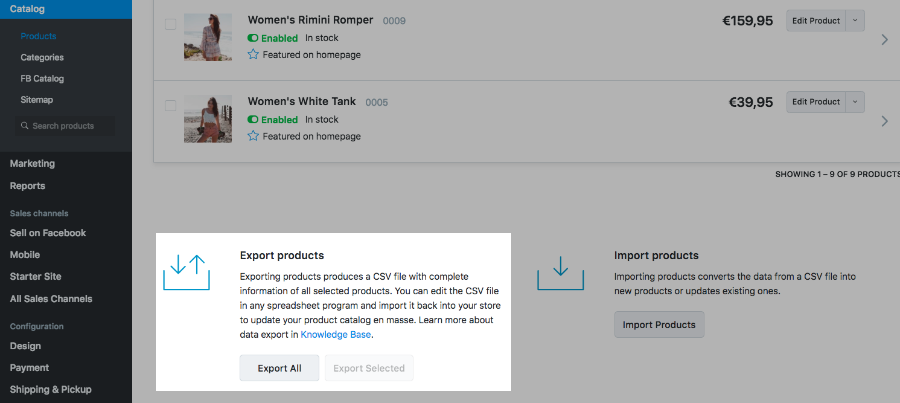900x403 pixels.
Task: Open the Women's White Tank product thumbnail
Action: (x=208, y=119)
